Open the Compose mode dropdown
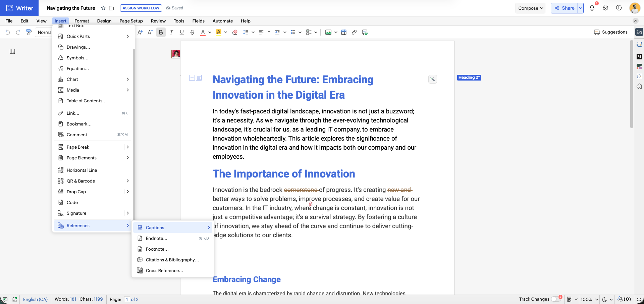This screenshot has height=304, width=644. (530, 8)
